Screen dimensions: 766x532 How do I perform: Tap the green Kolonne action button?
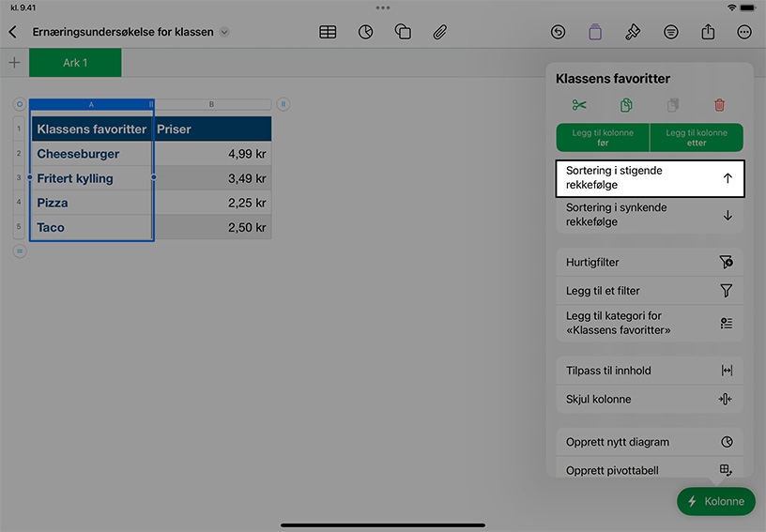[x=715, y=501]
